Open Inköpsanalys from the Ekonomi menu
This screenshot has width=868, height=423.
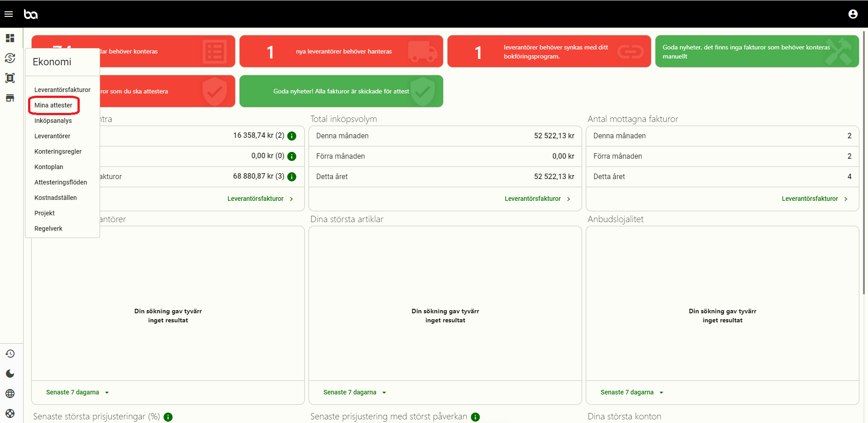click(53, 121)
